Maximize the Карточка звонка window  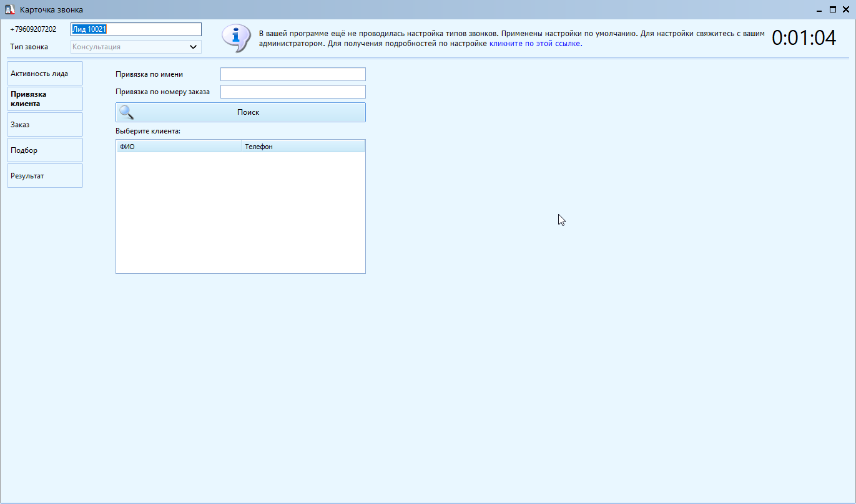[x=832, y=10]
